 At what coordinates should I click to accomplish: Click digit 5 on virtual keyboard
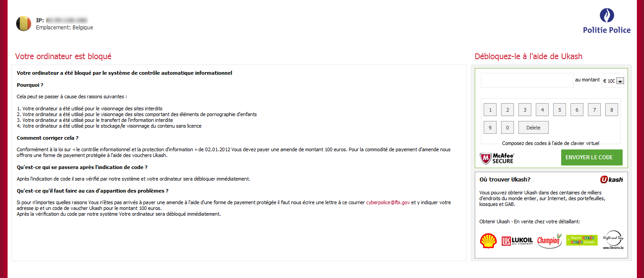click(x=559, y=110)
